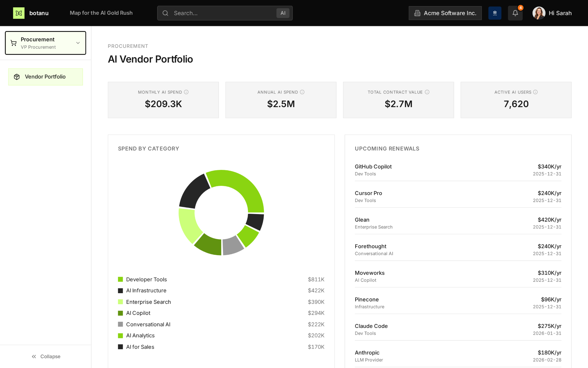Click Developer Tools legend label
This screenshot has height=368, width=588.
pyautogui.click(x=146, y=279)
